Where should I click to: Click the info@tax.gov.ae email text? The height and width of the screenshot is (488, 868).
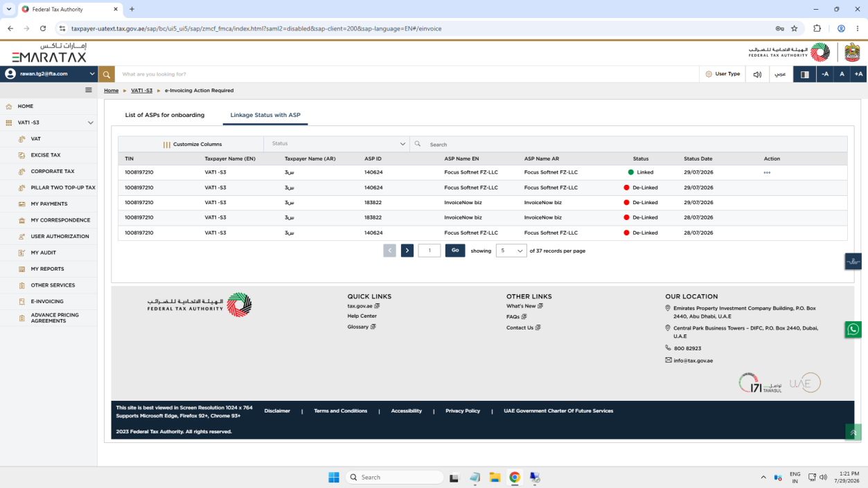693,361
